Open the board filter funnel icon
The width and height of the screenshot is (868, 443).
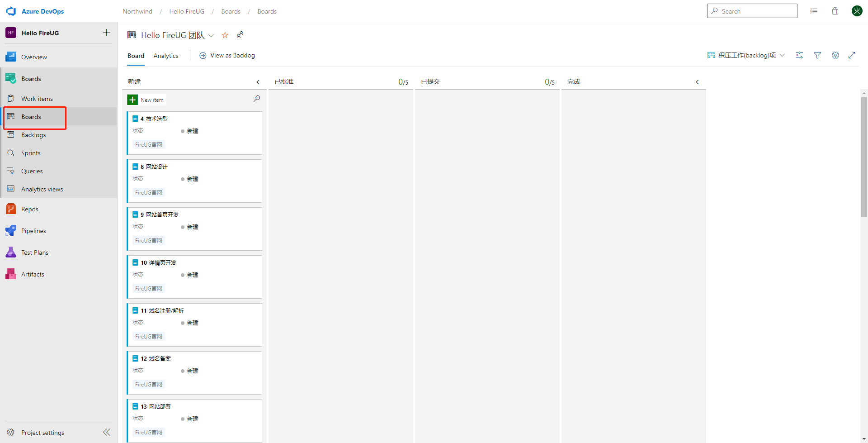(x=817, y=55)
